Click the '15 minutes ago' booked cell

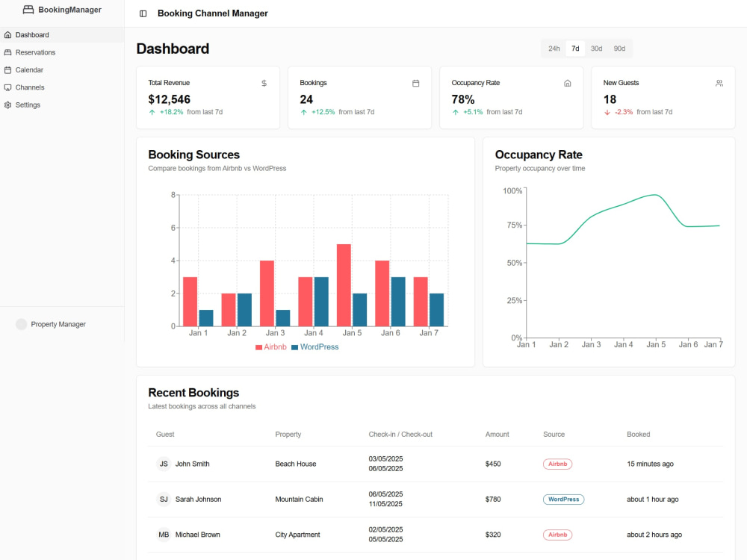(651, 464)
